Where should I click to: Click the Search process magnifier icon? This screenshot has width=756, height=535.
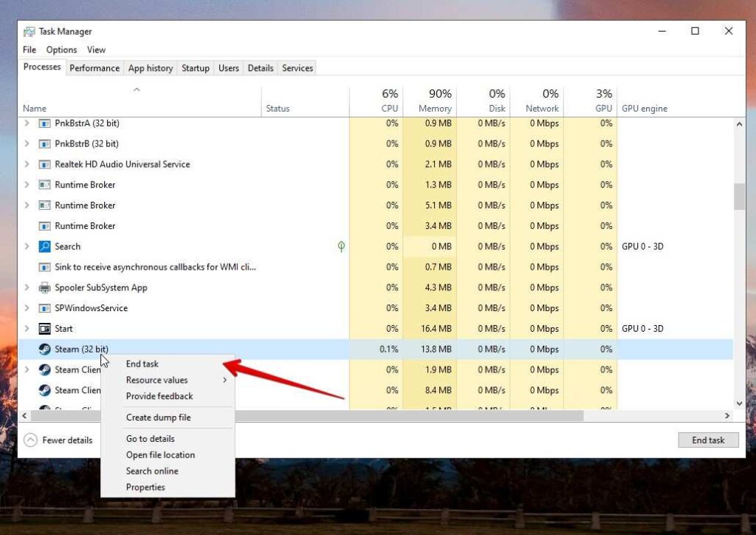tap(44, 246)
